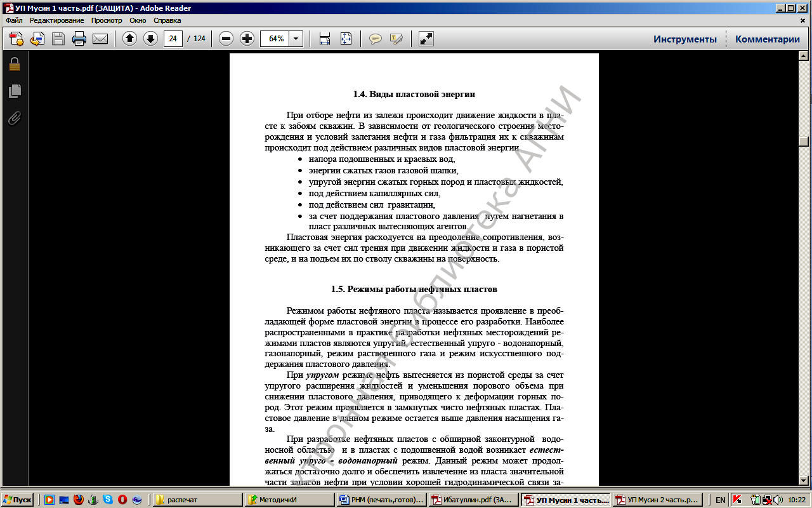Screen dimensions: 812x508
Task: Click the EN language indicator
Action: point(719,500)
